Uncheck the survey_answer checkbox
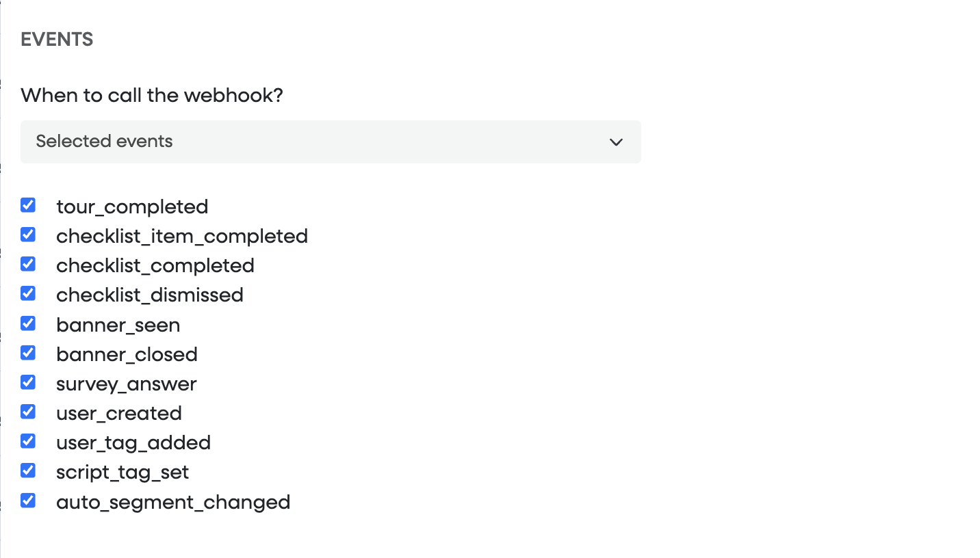The image size is (980, 558). click(28, 382)
